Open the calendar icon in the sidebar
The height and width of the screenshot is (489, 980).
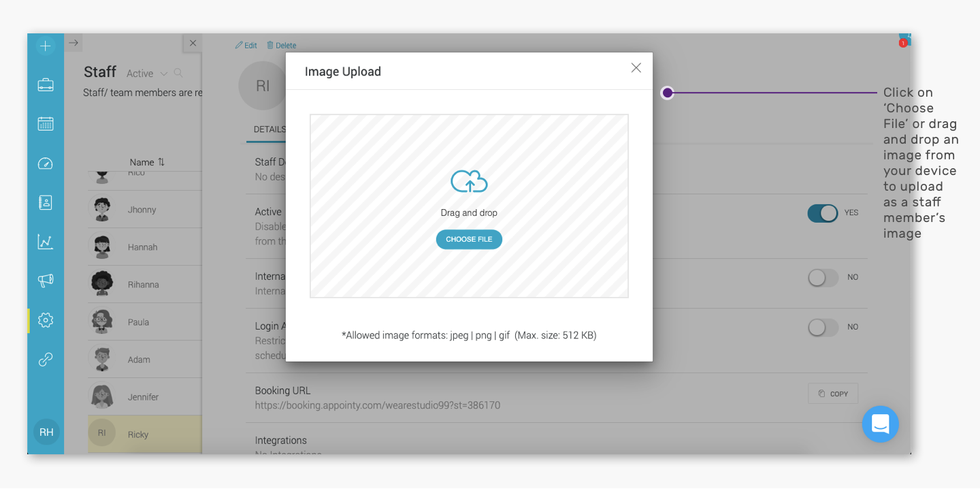click(x=46, y=124)
